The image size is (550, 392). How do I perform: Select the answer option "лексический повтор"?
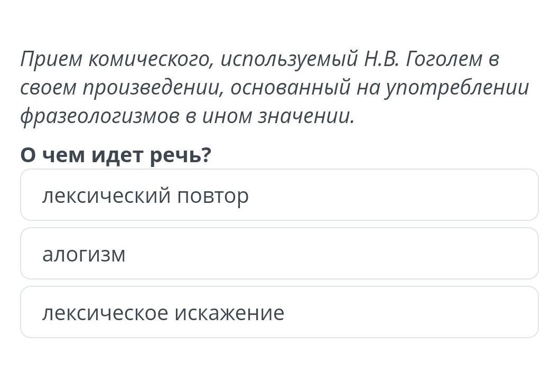(x=279, y=195)
